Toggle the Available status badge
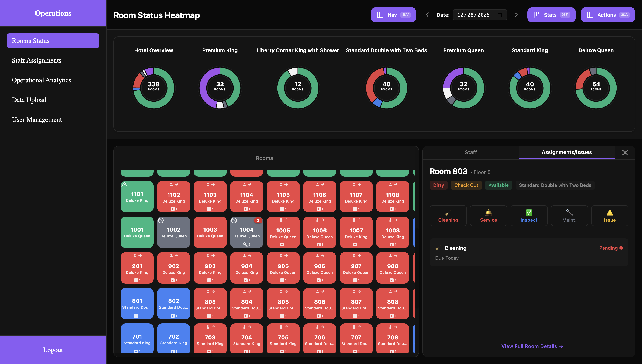The height and width of the screenshot is (364, 642). (498, 185)
